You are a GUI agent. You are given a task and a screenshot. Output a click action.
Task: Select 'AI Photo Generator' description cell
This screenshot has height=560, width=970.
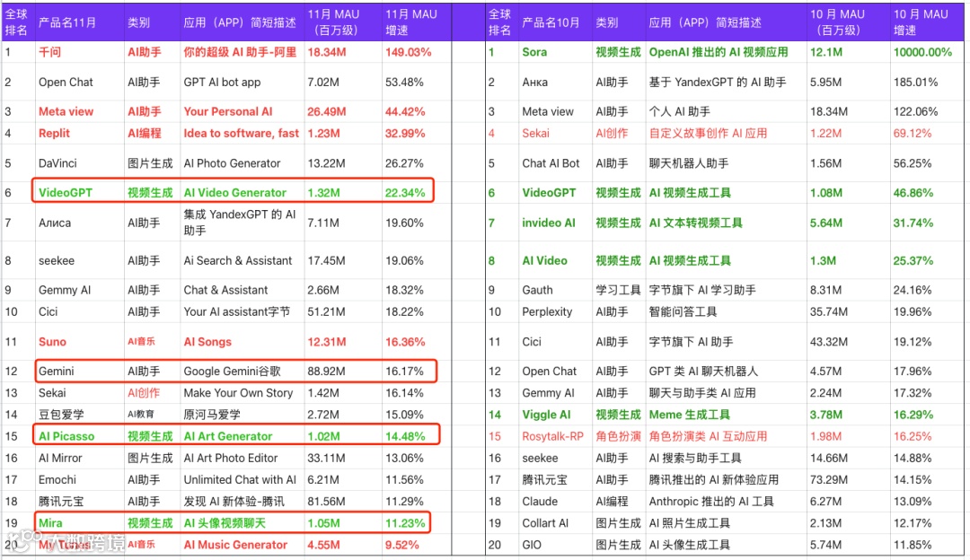coord(232,163)
